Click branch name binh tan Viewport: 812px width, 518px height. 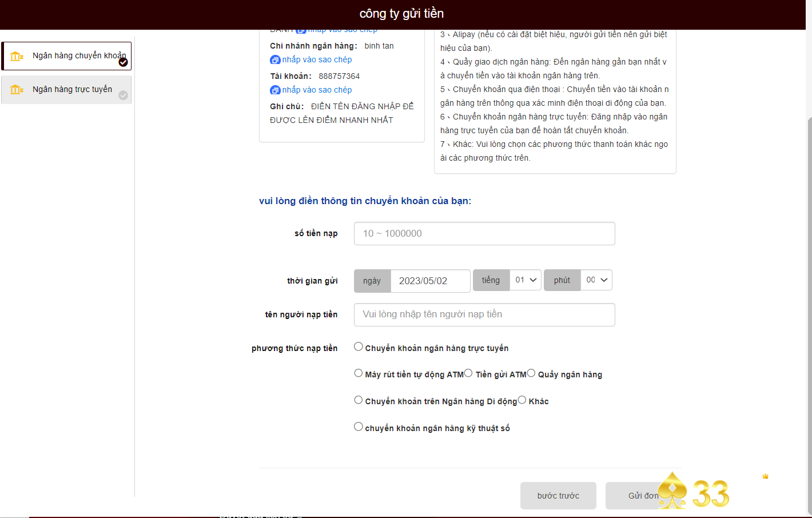(379, 46)
